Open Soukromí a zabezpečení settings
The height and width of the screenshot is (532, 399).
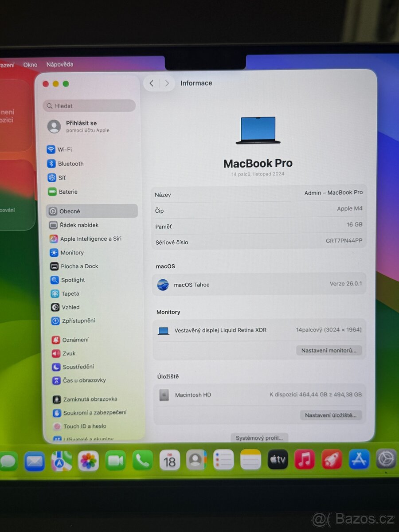(90, 413)
